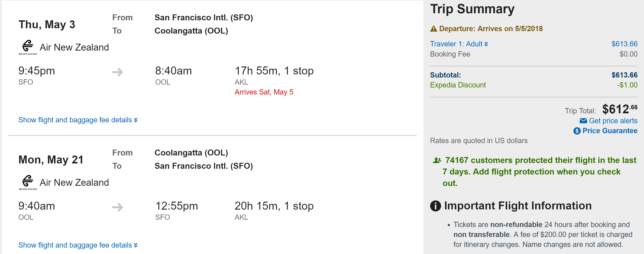Click the Thu, May 3 departure date heading
This screenshot has width=644, height=254.
pyautogui.click(x=47, y=25)
